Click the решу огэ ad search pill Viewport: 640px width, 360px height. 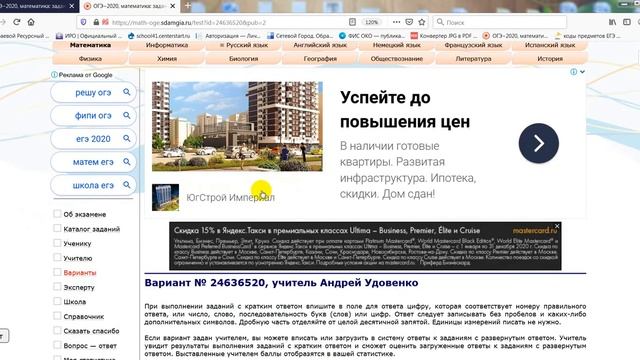coord(93,93)
